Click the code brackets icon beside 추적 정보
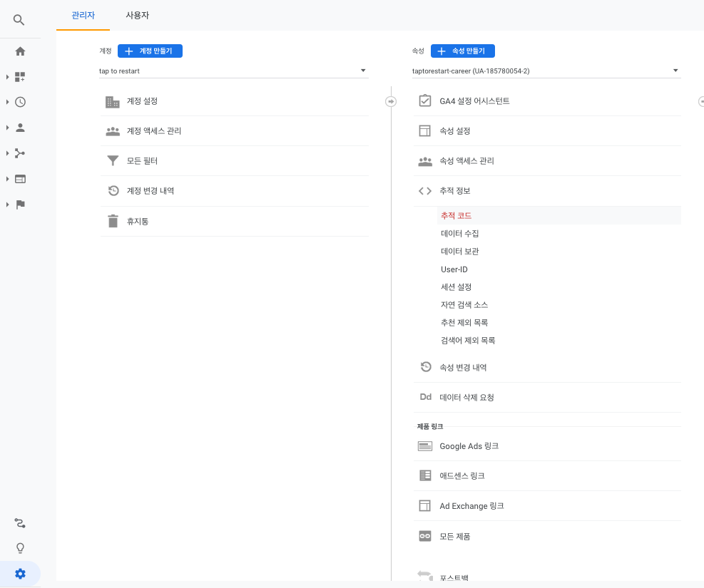 point(424,191)
